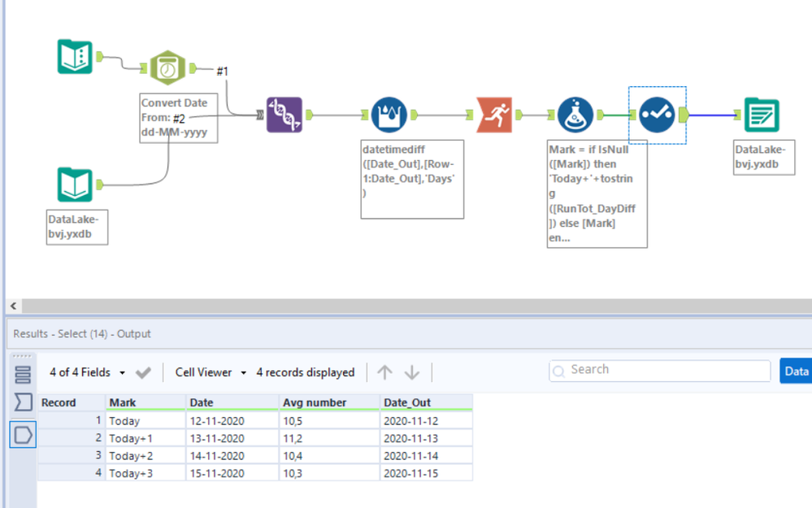Image resolution: width=812 pixels, height=508 pixels.
Task: Select cell '2020-11-14'
Action: pos(426,456)
